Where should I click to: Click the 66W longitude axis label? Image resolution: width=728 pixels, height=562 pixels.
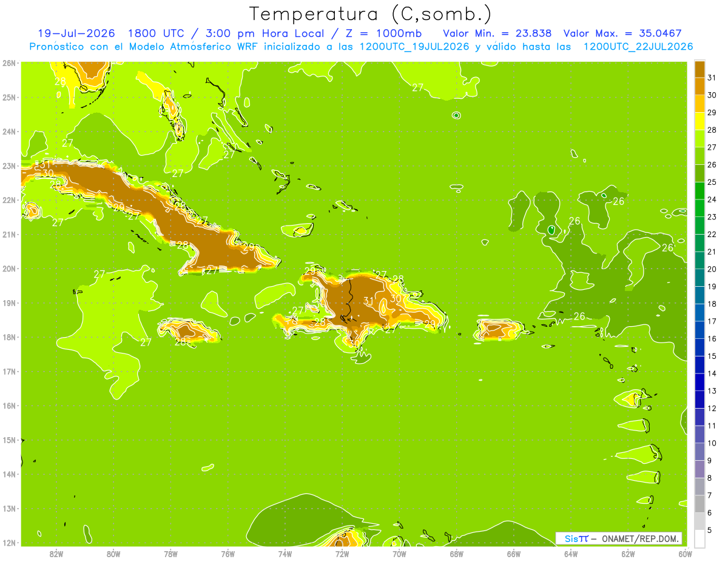tap(514, 554)
